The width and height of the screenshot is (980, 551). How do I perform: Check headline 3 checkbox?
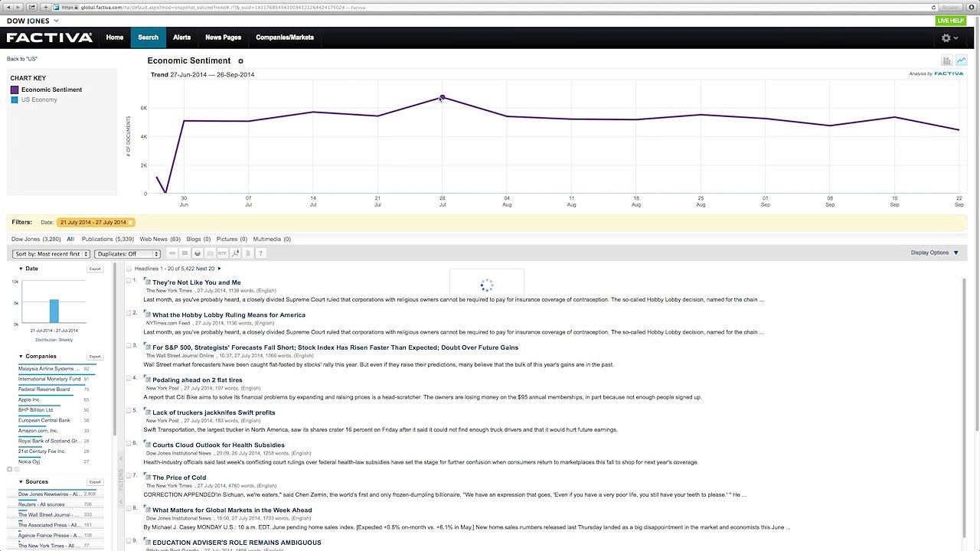pos(129,347)
